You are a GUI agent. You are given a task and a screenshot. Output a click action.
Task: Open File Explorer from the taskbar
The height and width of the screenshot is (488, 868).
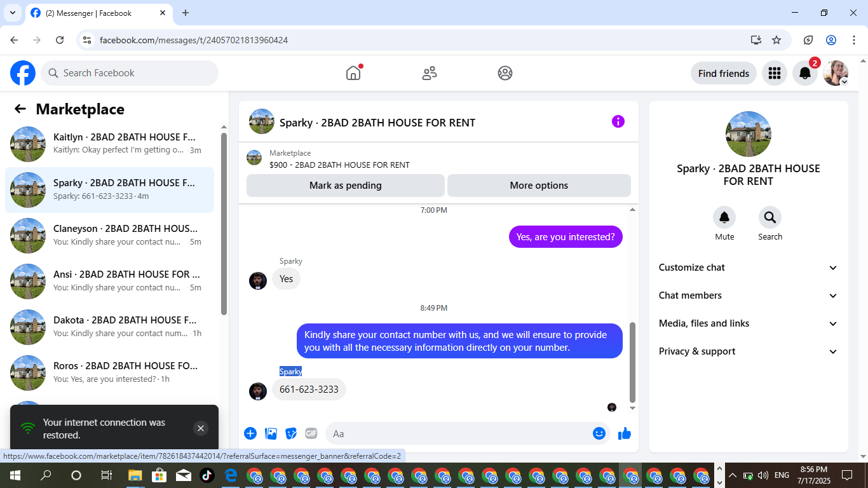coord(135,475)
